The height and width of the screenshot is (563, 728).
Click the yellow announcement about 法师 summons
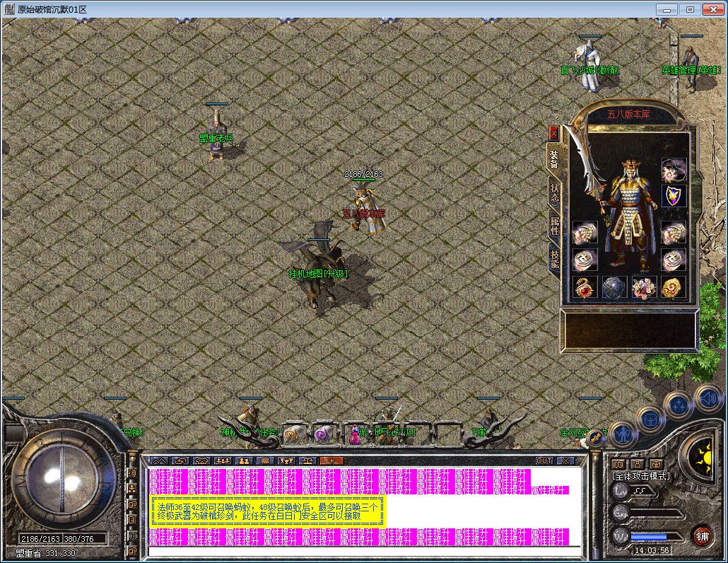268,511
